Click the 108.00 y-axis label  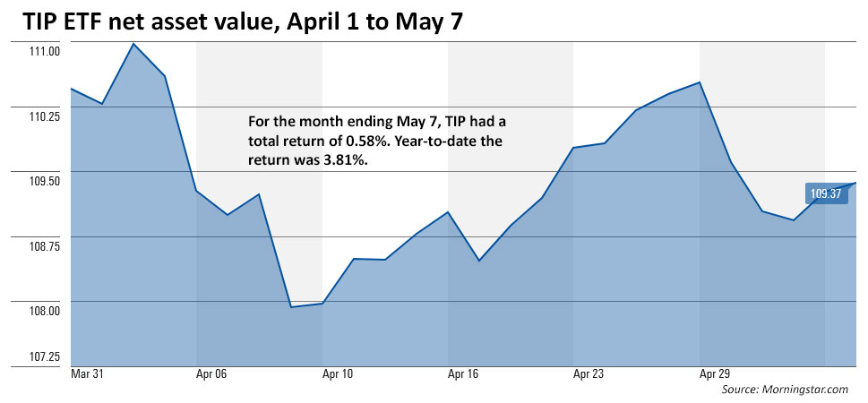pos(44,311)
